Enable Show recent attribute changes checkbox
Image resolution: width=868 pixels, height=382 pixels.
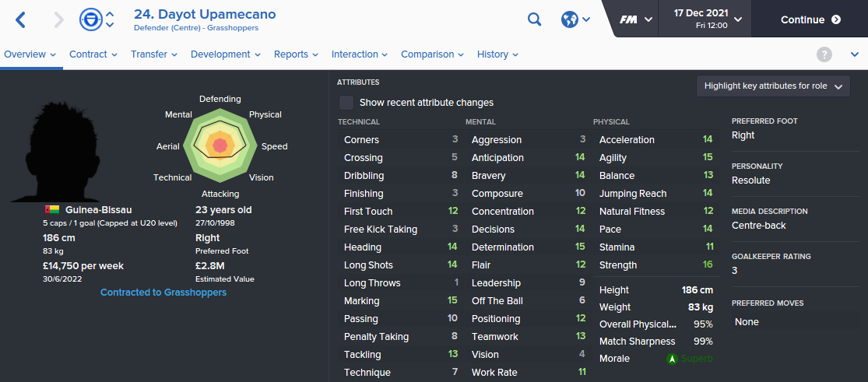346,103
